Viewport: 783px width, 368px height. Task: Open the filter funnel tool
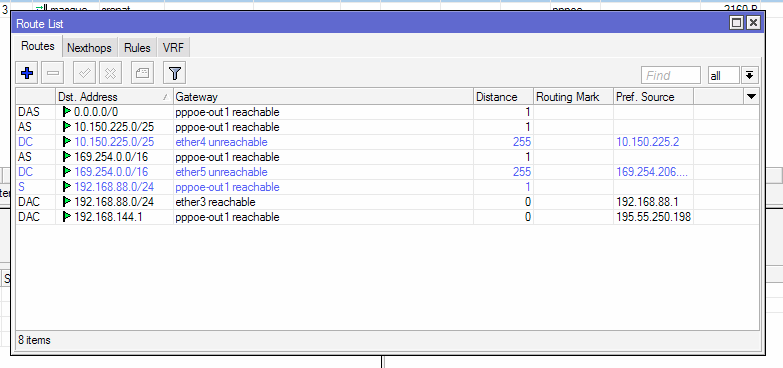pyautogui.click(x=174, y=74)
